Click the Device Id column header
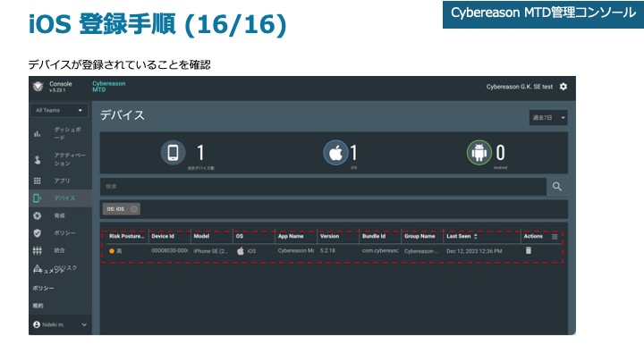The image size is (644, 362). [x=163, y=236]
